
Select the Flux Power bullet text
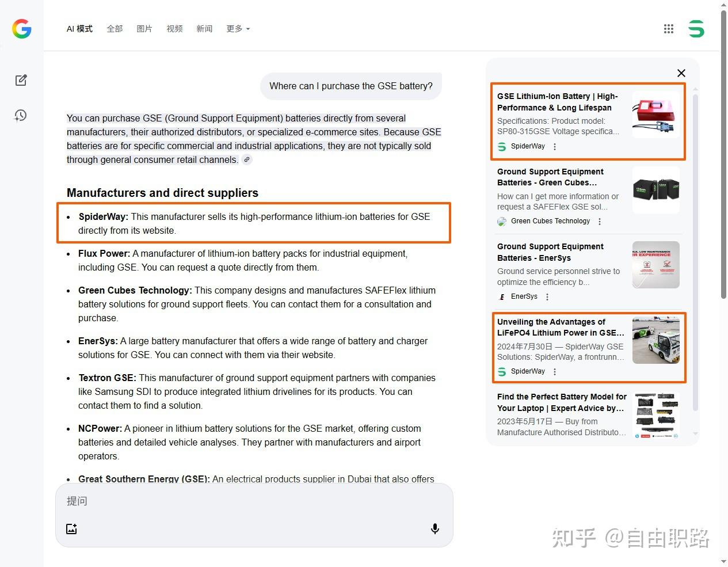pos(243,260)
